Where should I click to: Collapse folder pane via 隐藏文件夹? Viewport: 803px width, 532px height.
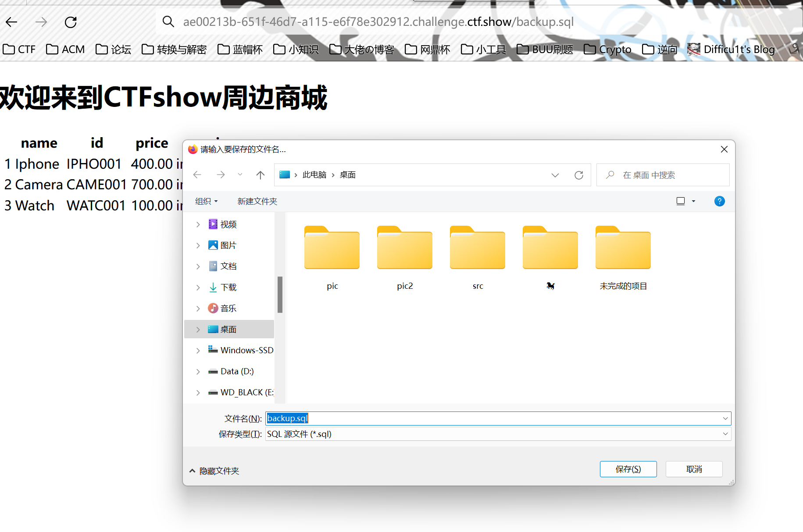pos(214,471)
